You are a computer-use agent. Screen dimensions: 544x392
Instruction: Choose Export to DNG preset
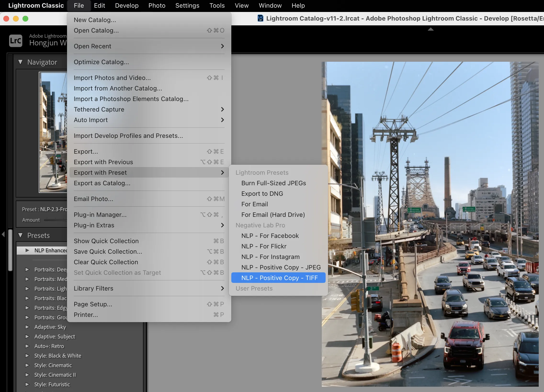pos(278,194)
